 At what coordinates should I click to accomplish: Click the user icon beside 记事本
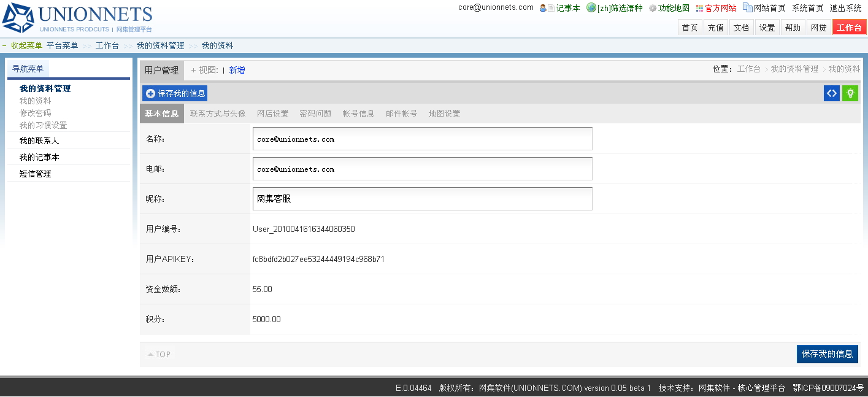tap(543, 9)
